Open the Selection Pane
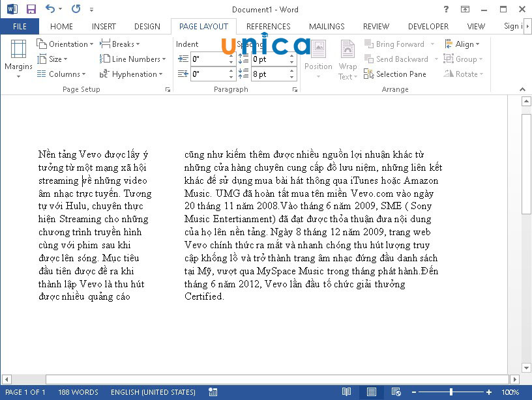 [394, 74]
